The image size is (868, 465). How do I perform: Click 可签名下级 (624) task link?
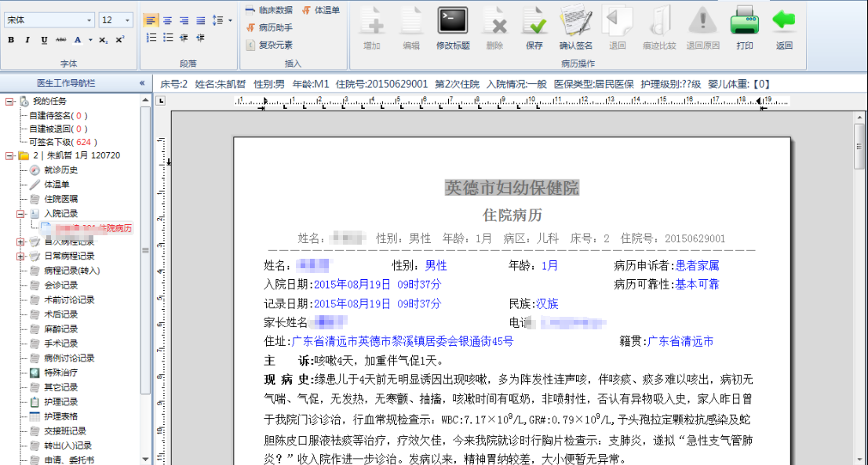click(x=59, y=142)
